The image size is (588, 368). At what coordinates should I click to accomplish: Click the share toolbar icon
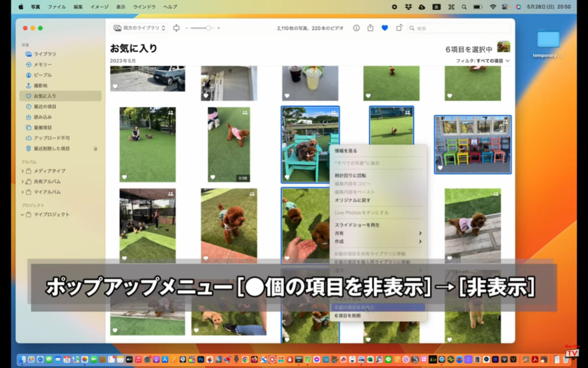coord(370,28)
